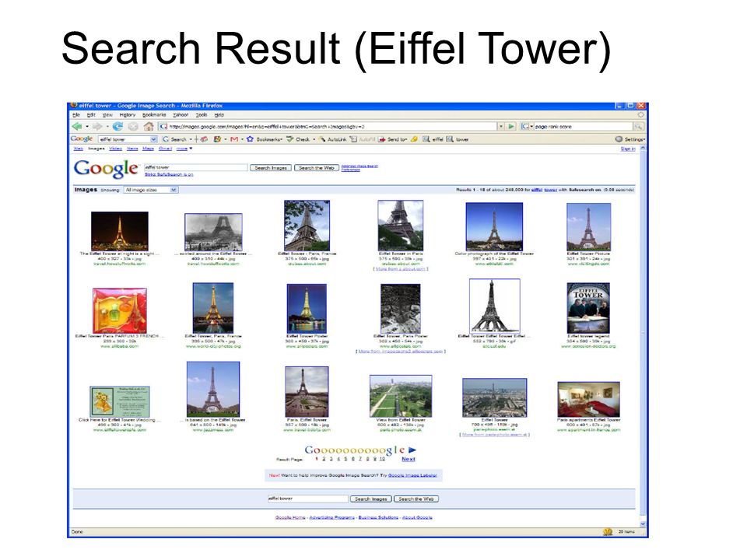The height and width of the screenshot is (560, 747).
Task: Open the View menu
Action: click(107, 115)
